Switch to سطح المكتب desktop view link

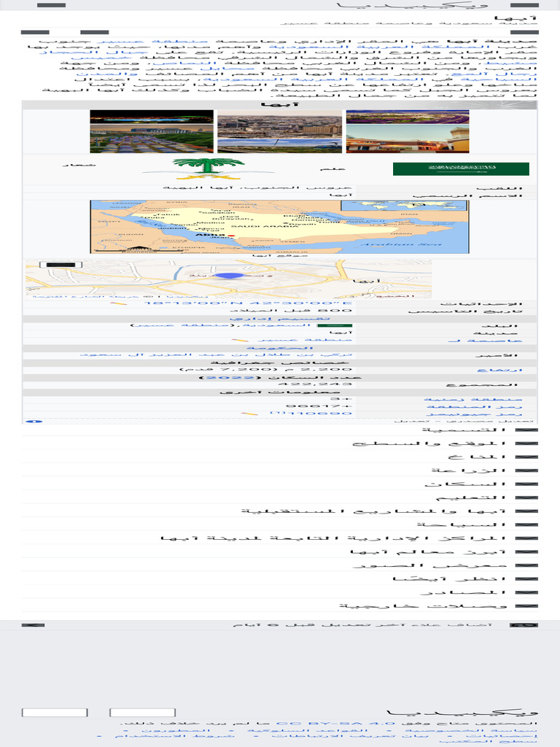[x=488, y=742]
